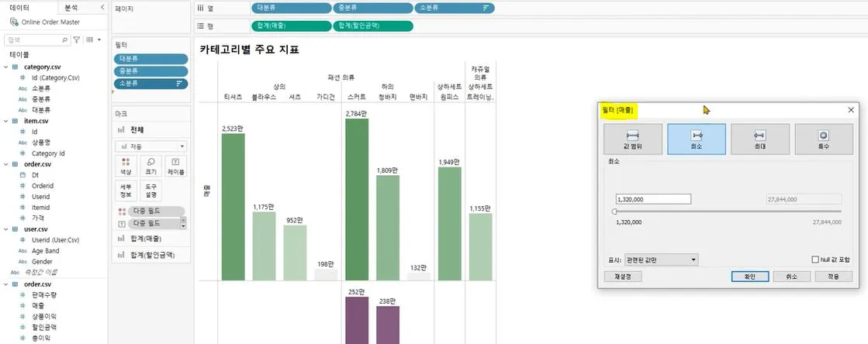
Task: Click the 재설정 (reset) button
Action: [623, 277]
